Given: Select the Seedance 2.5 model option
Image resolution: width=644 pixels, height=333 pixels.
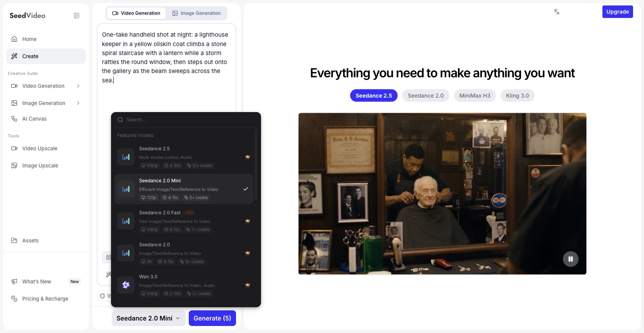Looking at the screenshot, I should pos(184,157).
